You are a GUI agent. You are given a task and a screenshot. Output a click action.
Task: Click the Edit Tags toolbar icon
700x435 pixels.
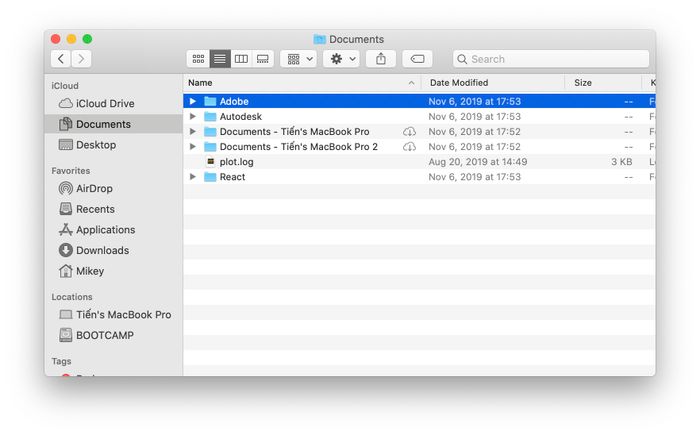click(x=417, y=59)
